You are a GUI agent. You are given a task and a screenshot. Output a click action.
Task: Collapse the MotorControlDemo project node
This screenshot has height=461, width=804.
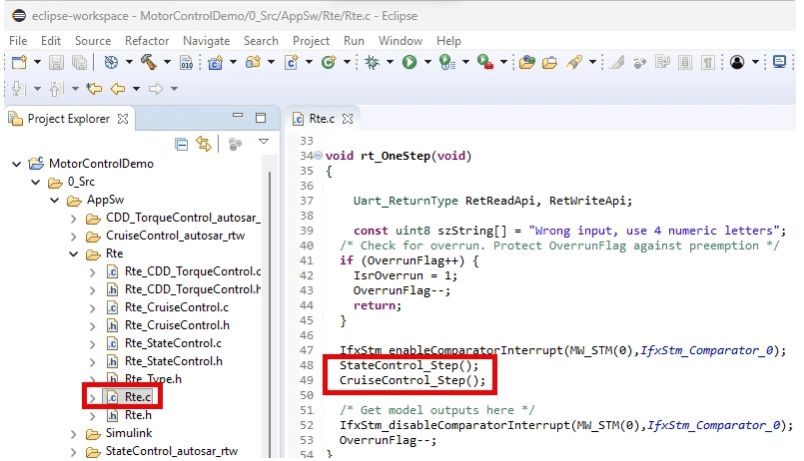[x=17, y=164]
